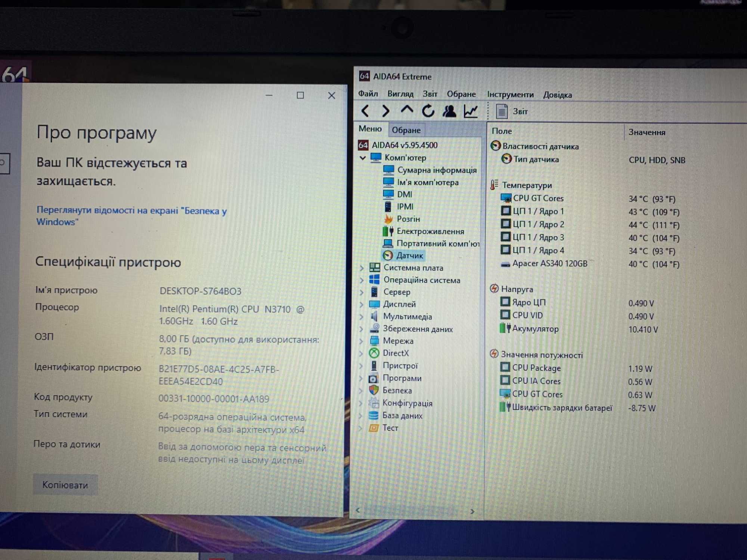Select AIDA64 v5.95.4500 root node
747x560 pixels.
(x=397, y=145)
